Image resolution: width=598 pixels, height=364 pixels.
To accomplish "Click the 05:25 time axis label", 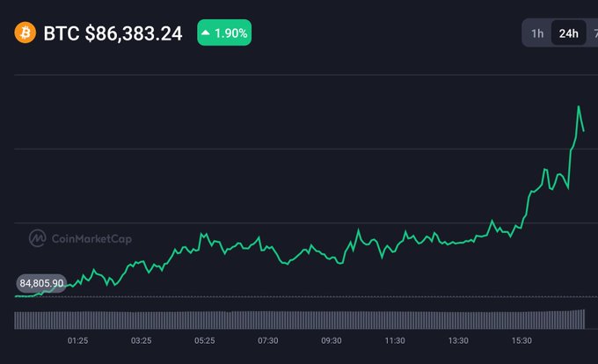I will click(204, 340).
